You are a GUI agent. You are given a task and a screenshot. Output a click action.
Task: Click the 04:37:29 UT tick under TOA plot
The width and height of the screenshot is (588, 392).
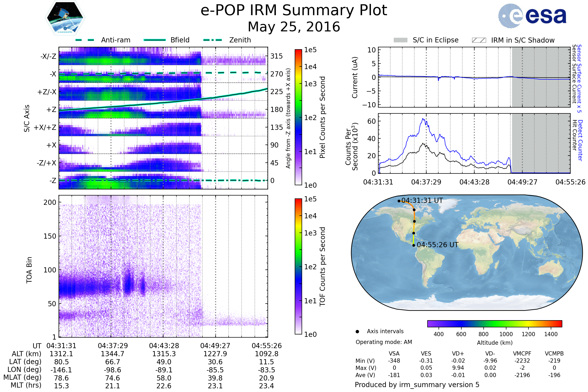point(113,346)
